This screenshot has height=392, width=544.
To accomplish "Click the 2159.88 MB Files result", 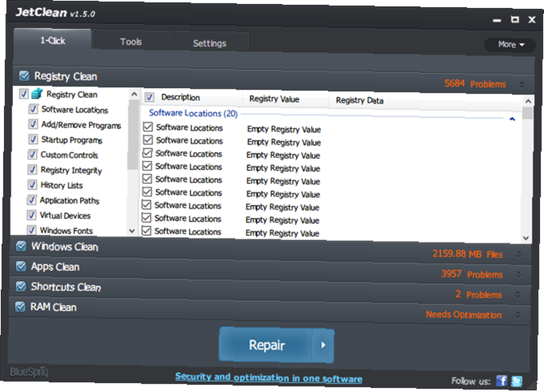I will point(467,254).
